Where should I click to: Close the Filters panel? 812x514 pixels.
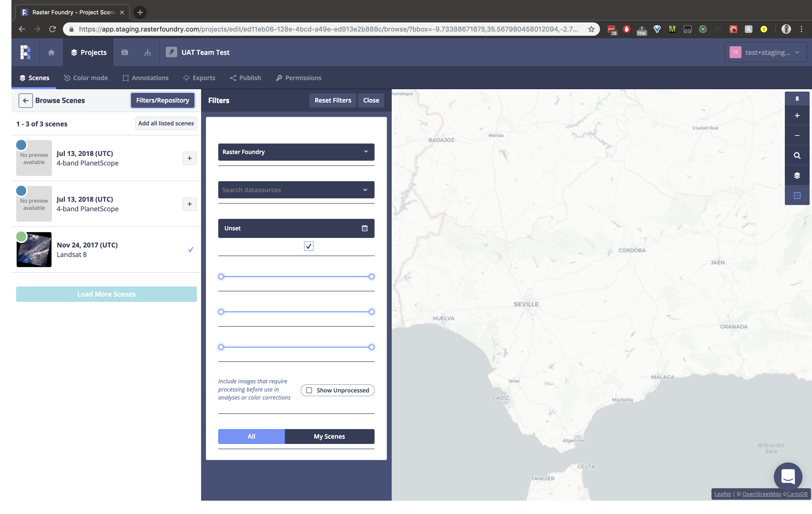pyautogui.click(x=371, y=100)
